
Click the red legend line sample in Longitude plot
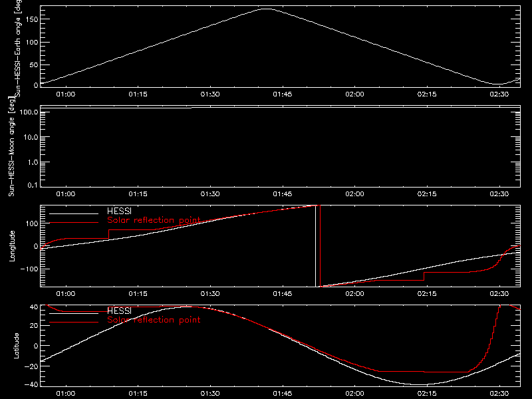coord(74,223)
